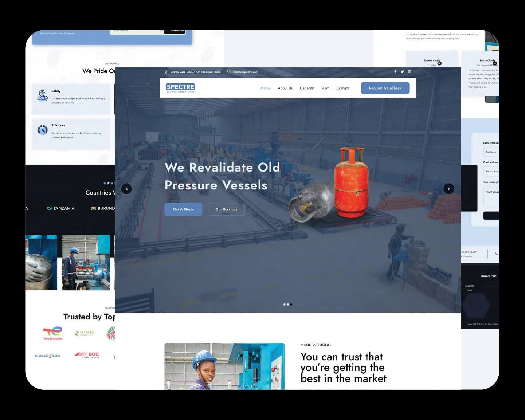Select the first carousel pagination dot
This screenshot has height=420, width=525.
coord(284,305)
